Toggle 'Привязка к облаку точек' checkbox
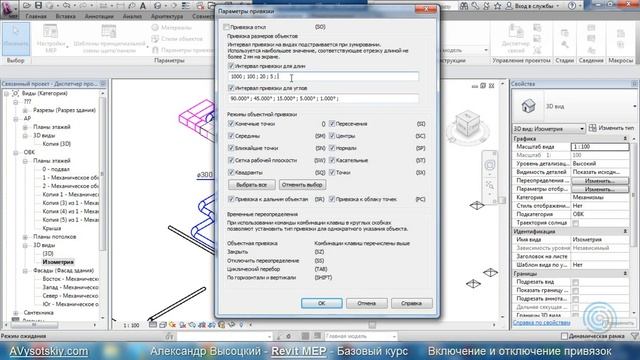Screen dimensions: 640x360 (332, 199)
